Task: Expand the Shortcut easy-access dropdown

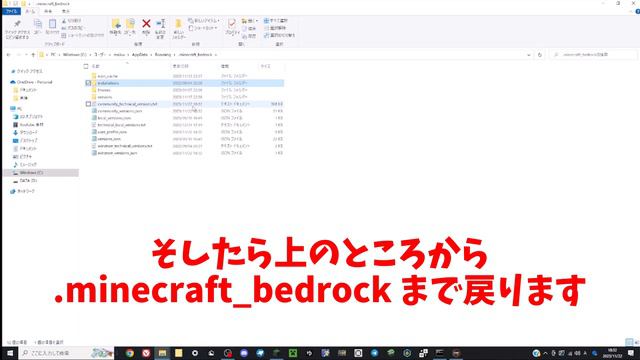Action: coord(216,28)
